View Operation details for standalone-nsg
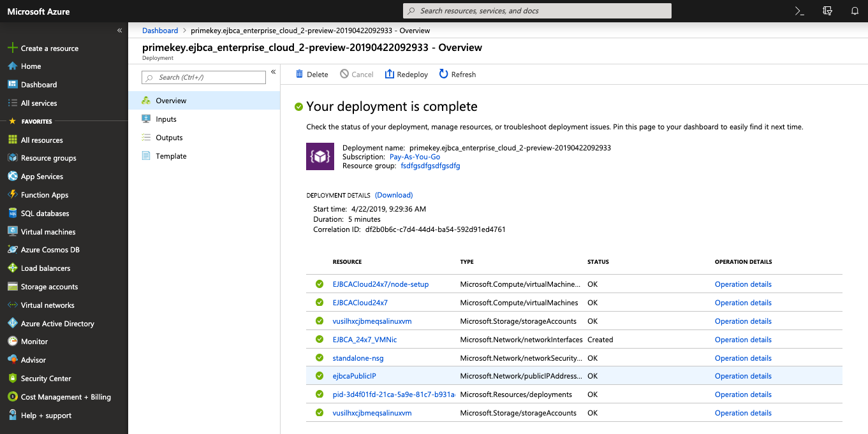 pos(743,358)
